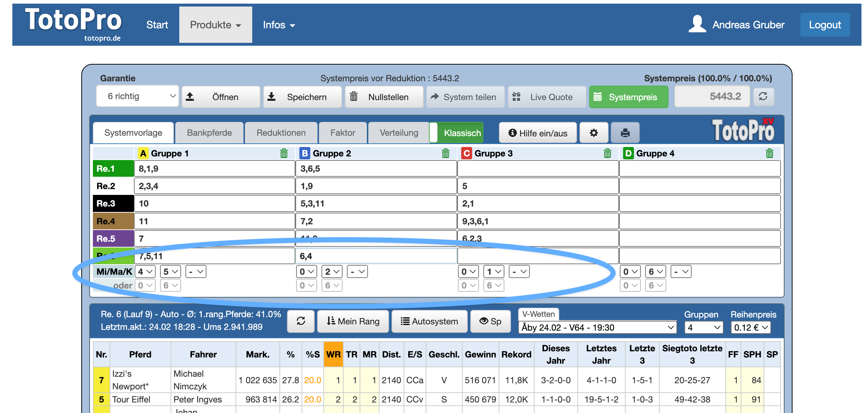Switch to the Reduktionen tab
This screenshot has height=413, width=868.
click(281, 133)
